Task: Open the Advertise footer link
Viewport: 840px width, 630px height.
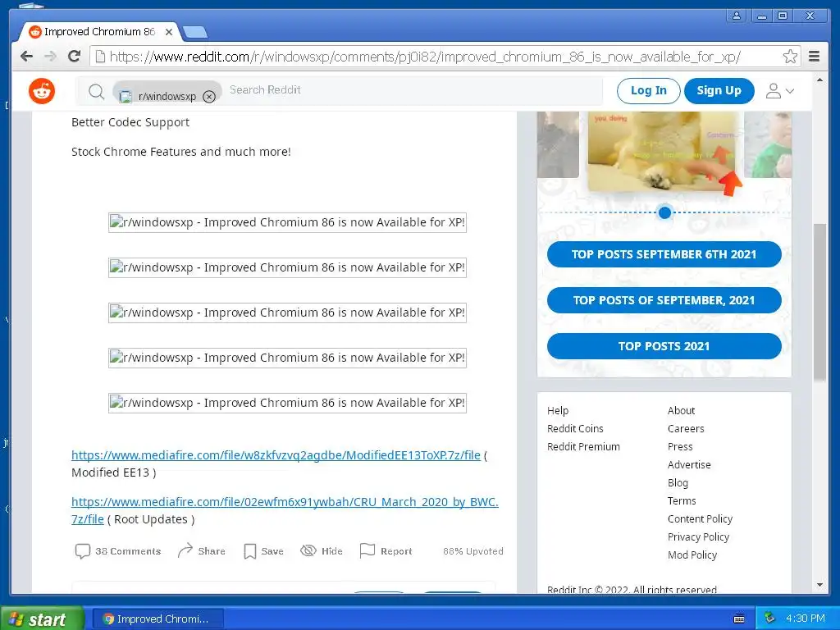Action: pos(689,465)
